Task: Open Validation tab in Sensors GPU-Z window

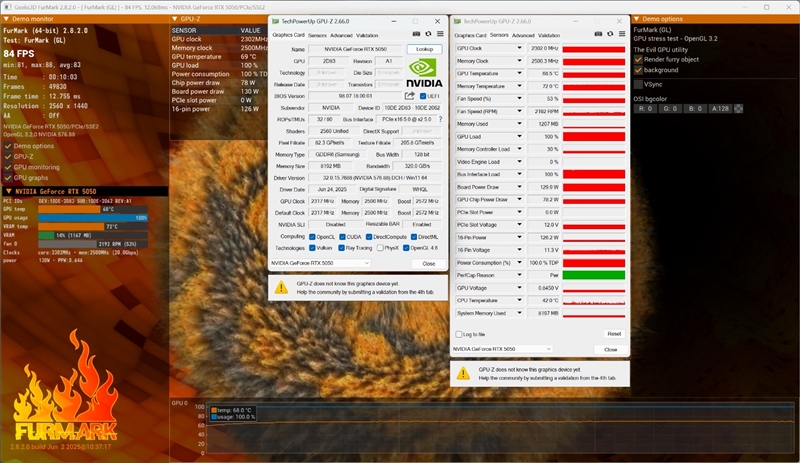Action: (549, 35)
